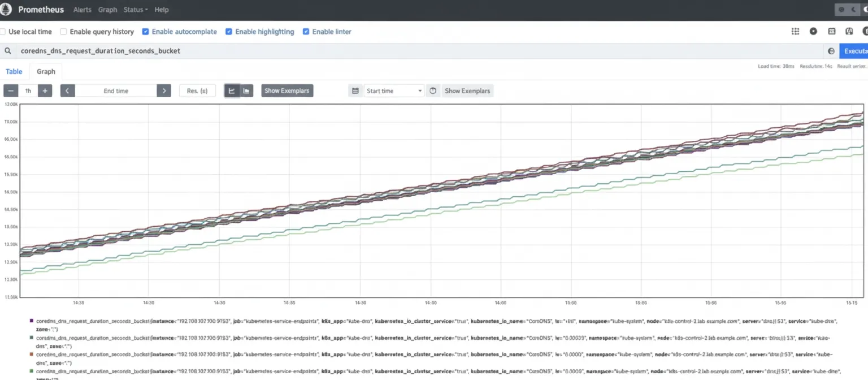Uncheck Enable linter
This screenshot has width=868, height=380.
pyautogui.click(x=306, y=32)
